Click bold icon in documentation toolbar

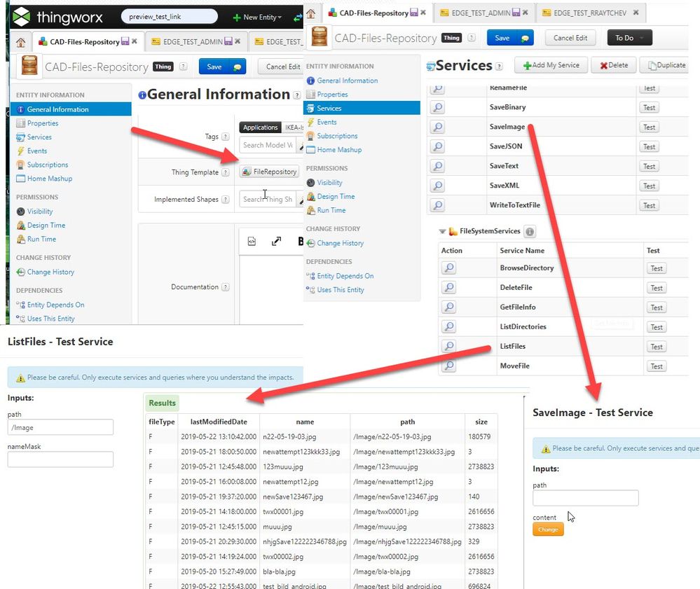click(301, 242)
